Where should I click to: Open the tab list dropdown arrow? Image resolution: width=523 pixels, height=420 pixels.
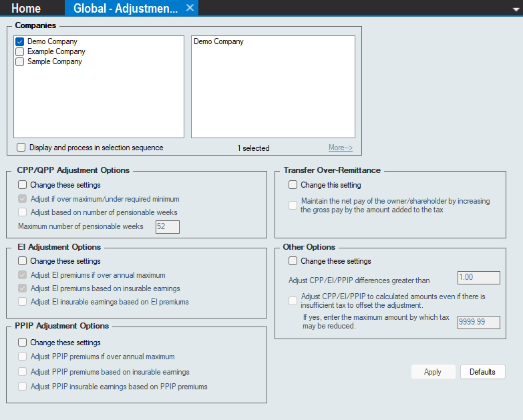(x=515, y=8)
